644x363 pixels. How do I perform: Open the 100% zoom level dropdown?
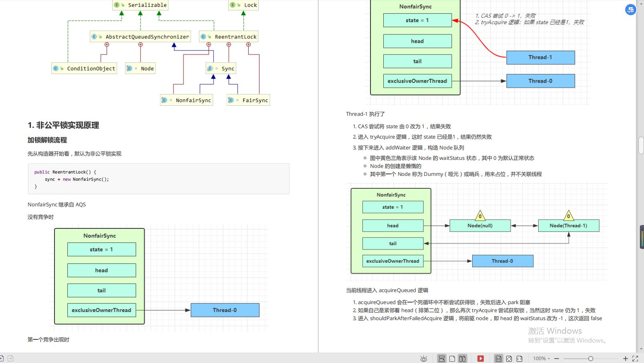click(541, 358)
